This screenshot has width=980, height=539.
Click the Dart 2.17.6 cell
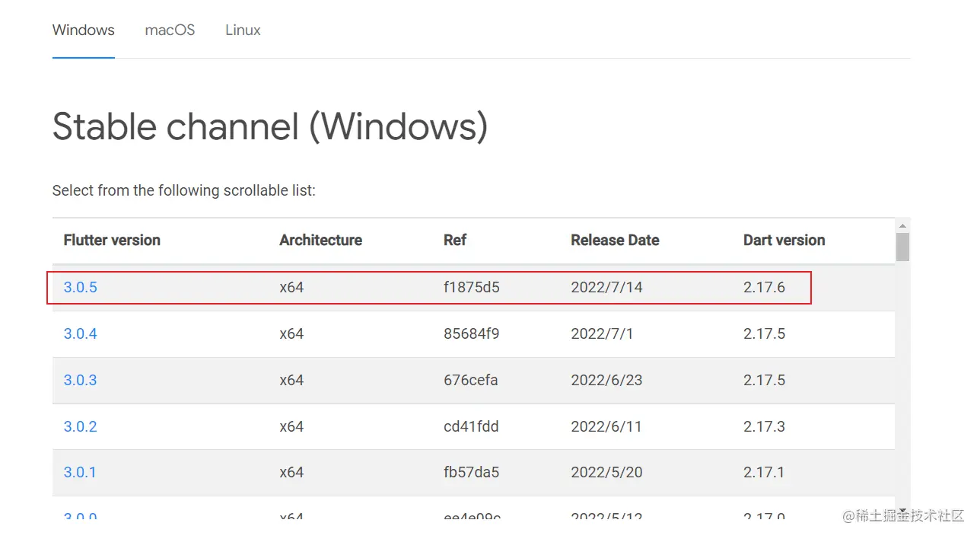pos(764,288)
